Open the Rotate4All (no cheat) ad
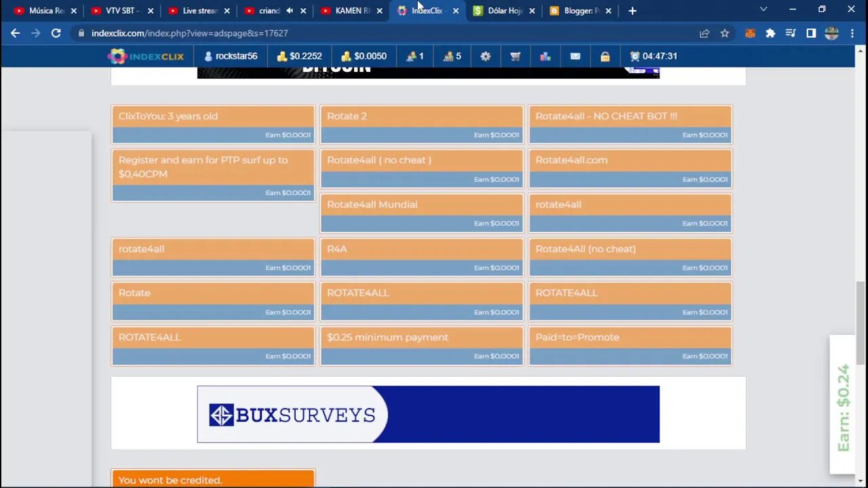The height and width of the screenshot is (488, 868). click(x=631, y=257)
